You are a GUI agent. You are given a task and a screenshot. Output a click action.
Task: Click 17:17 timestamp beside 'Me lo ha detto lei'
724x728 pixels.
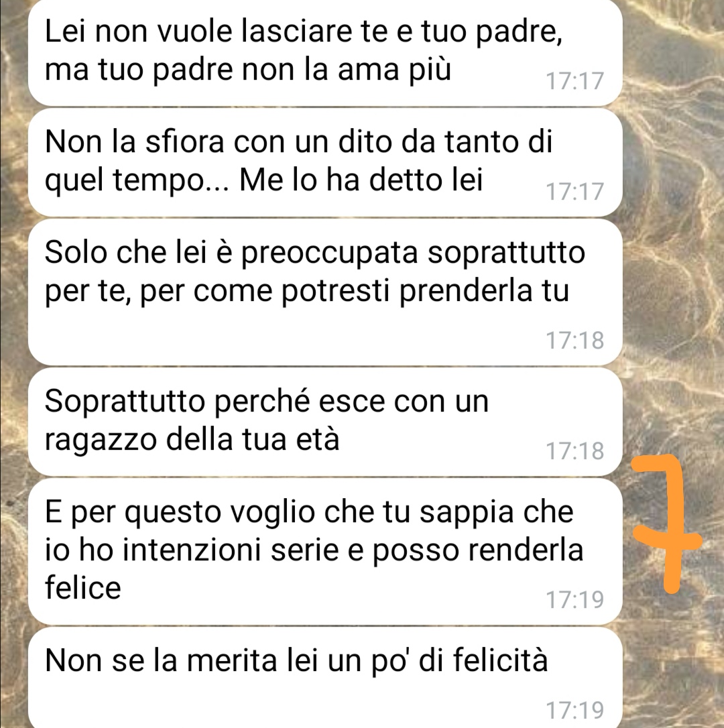pos(575,191)
